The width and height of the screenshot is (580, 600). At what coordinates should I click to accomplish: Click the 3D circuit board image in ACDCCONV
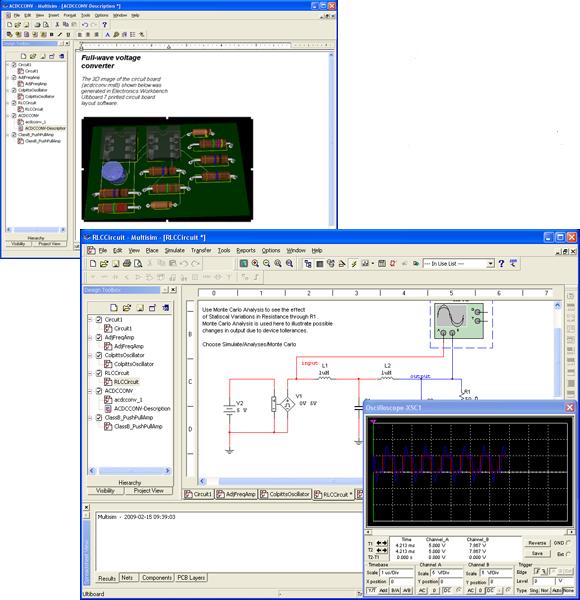167,169
